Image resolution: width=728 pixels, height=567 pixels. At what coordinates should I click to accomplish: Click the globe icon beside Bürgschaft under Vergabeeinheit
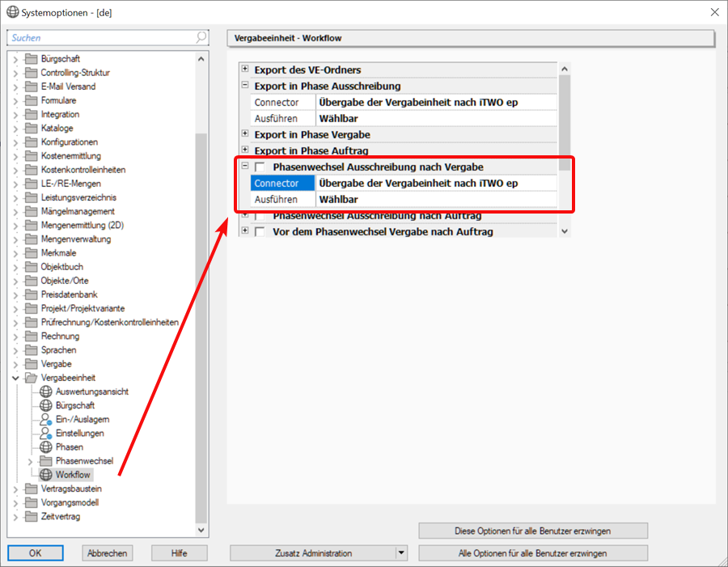click(x=46, y=405)
